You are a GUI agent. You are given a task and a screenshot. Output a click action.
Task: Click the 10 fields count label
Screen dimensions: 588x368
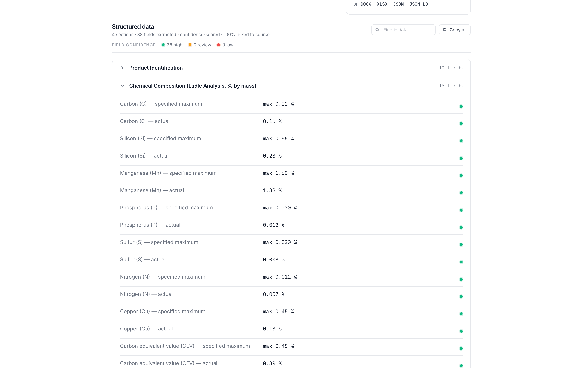[x=451, y=68]
